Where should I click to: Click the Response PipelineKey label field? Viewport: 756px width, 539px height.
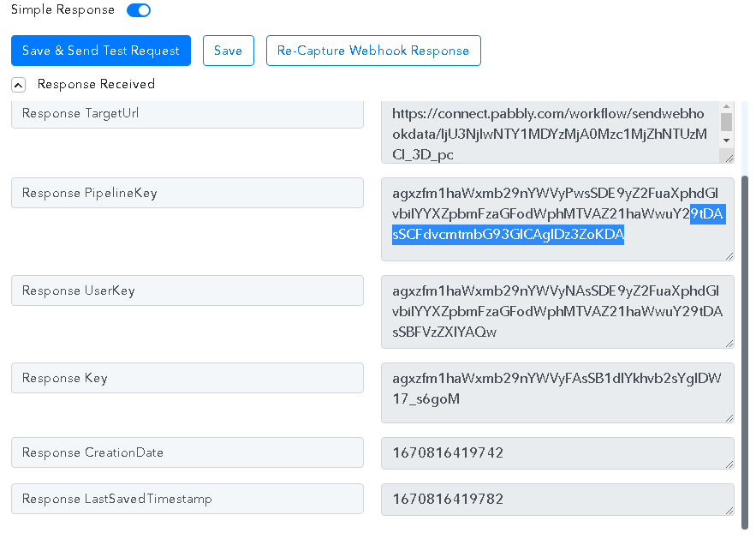click(187, 193)
